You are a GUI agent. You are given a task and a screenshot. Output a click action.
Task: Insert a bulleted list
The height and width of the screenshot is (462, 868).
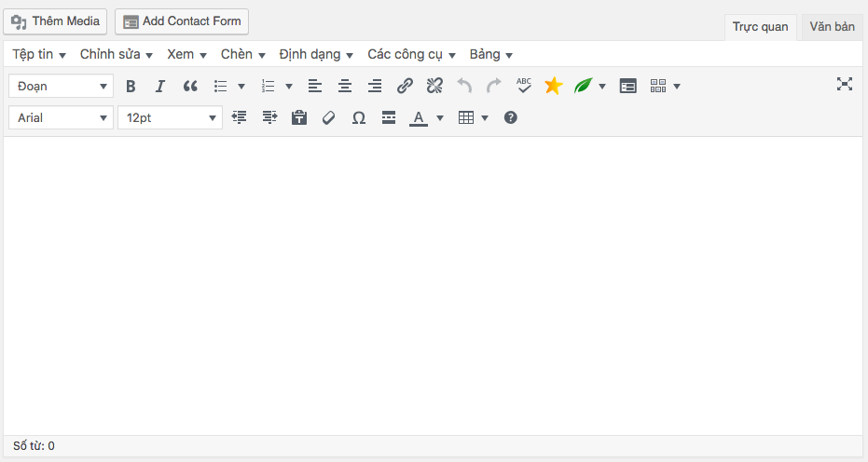pos(220,87)
